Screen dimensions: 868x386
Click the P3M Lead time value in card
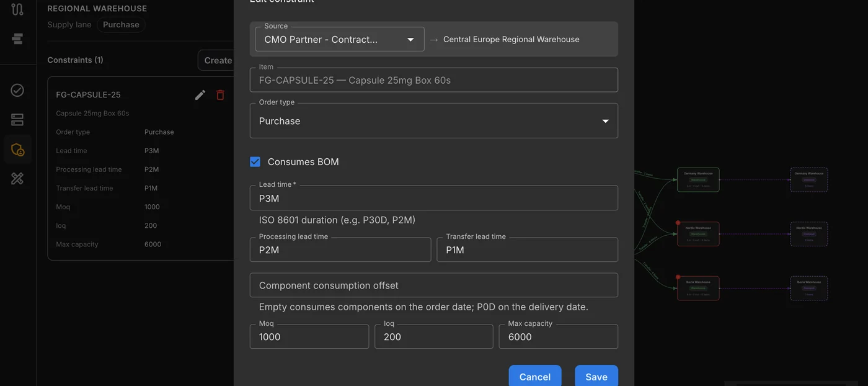[x=152, y=151]
